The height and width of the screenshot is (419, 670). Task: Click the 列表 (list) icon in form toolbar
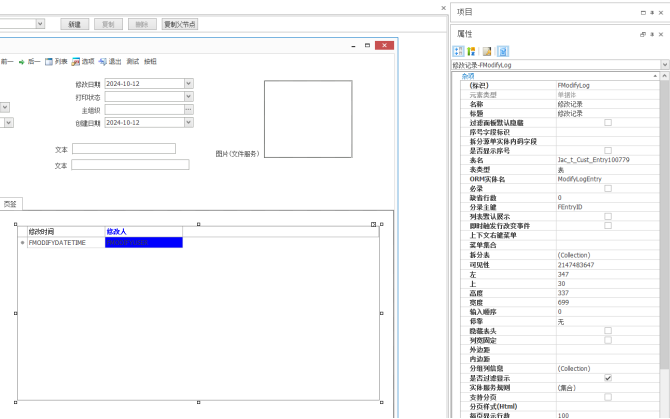pyautogui.click(x=49, y=61)
